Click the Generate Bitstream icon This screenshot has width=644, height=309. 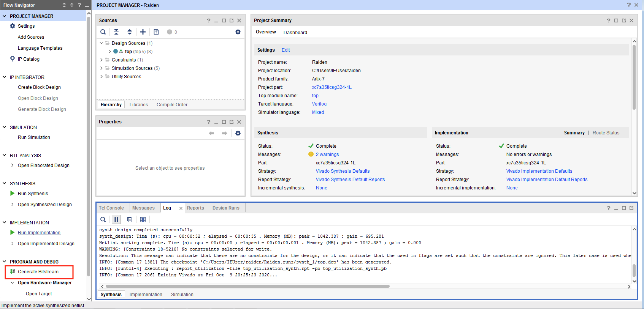point(13,271)
